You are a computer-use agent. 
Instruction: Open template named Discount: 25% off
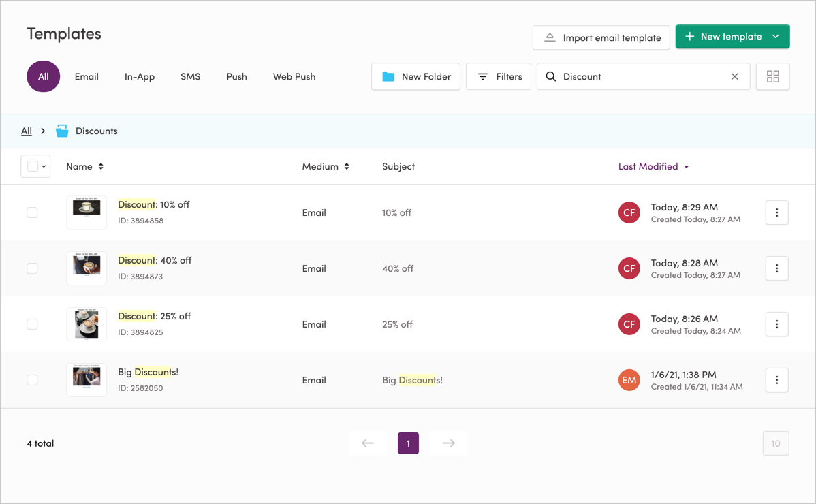pyautogui.click(x=154, y=316)
